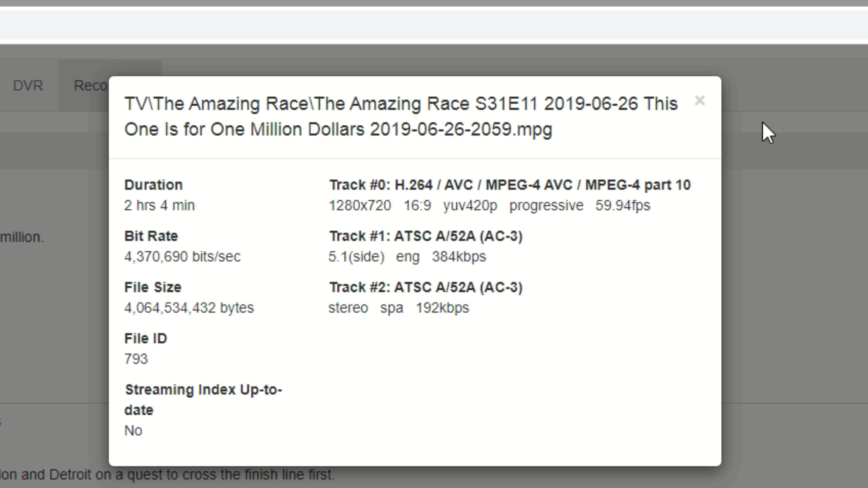Switch to the DVR tab
The image size is (868, 488).
(x=28, y=85)
